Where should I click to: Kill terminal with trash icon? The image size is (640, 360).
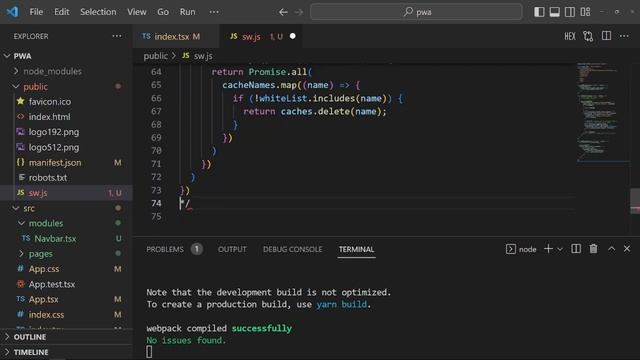pos(593,249)
